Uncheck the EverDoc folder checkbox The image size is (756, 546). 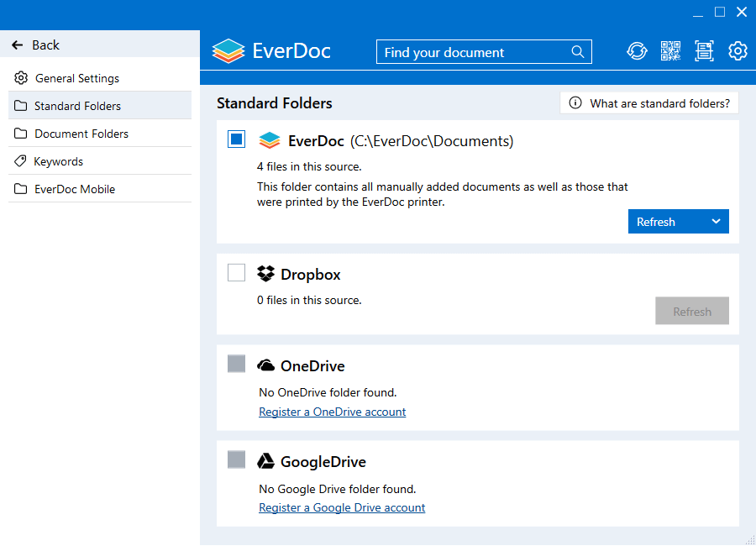236,139
